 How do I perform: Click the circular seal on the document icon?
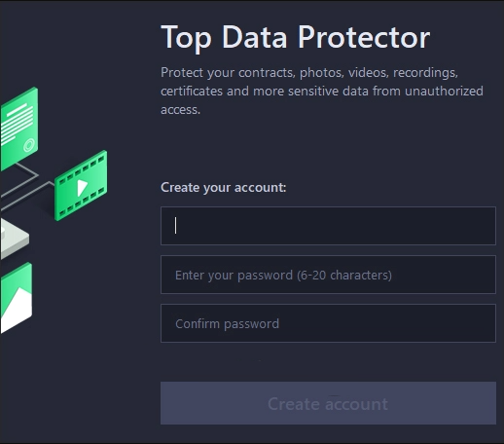pyautogui.click(x=29, y=145)
